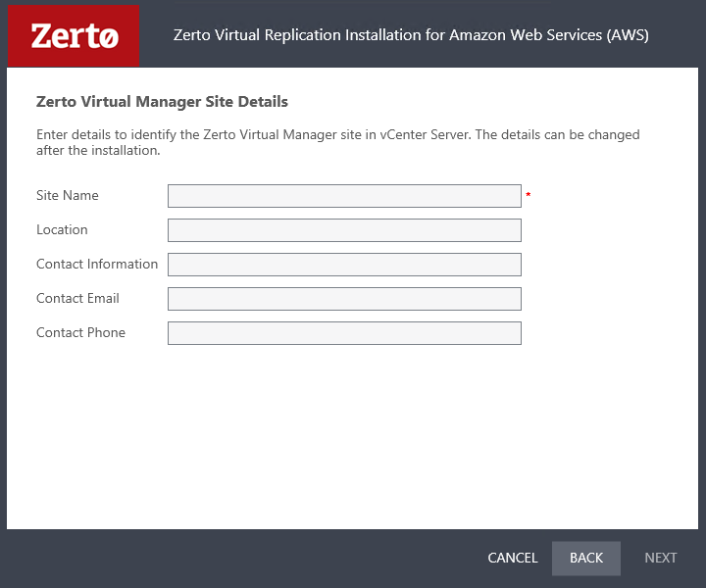Cancel the Zerto installation
The height and width of the screenshot is (588, 706).
tap(513, 558)
